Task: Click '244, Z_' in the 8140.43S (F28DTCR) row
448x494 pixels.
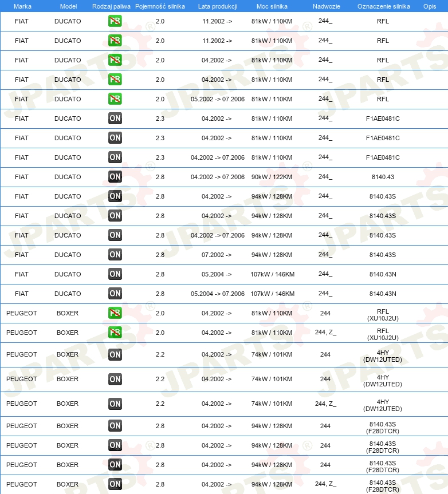Action: click(x=325, y=484)
